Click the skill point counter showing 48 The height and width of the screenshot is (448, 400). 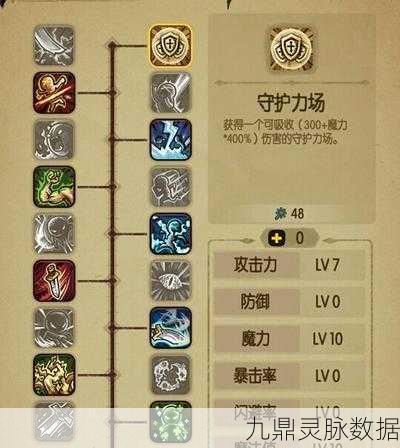click(289, 214)
